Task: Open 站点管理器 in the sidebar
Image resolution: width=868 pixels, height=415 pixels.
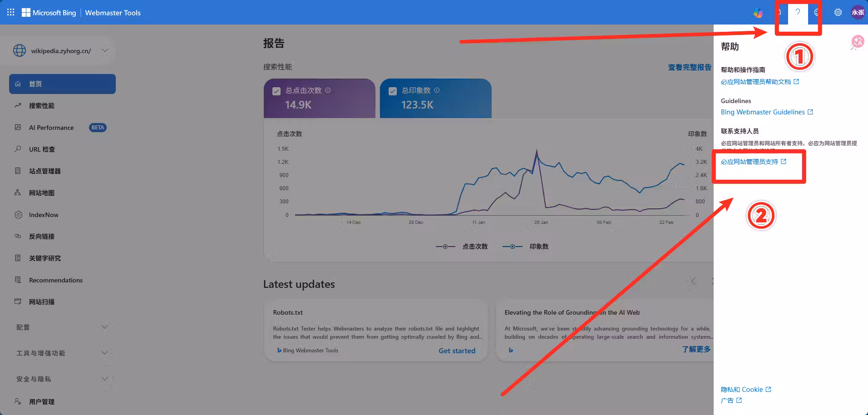Action: click(x=62, y=171)
